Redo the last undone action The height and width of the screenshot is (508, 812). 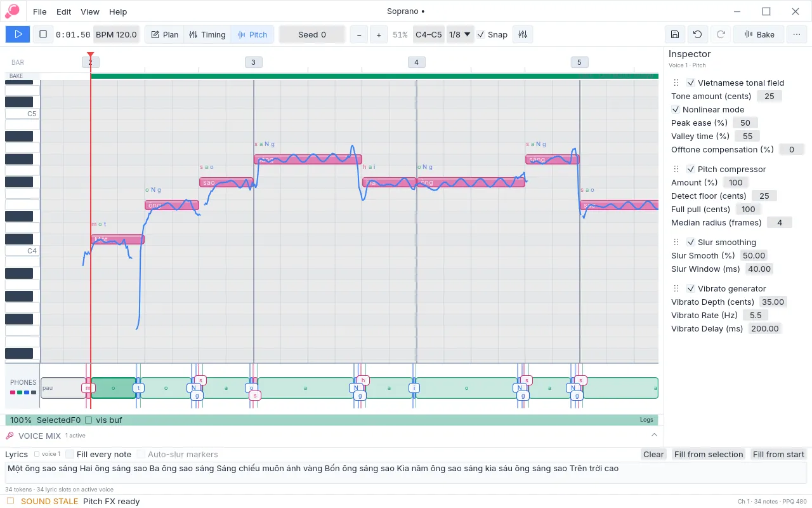click(721, 34)
